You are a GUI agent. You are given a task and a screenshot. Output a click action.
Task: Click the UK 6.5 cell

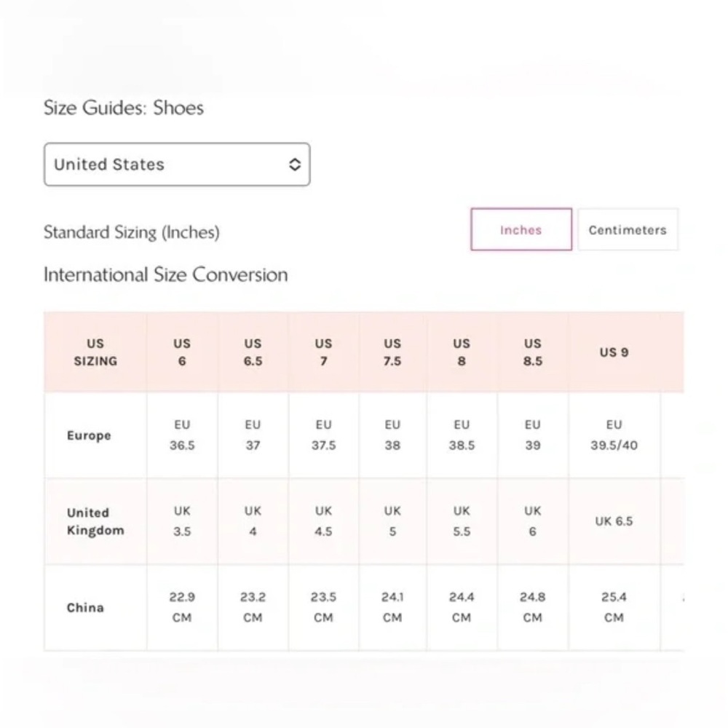614,521
